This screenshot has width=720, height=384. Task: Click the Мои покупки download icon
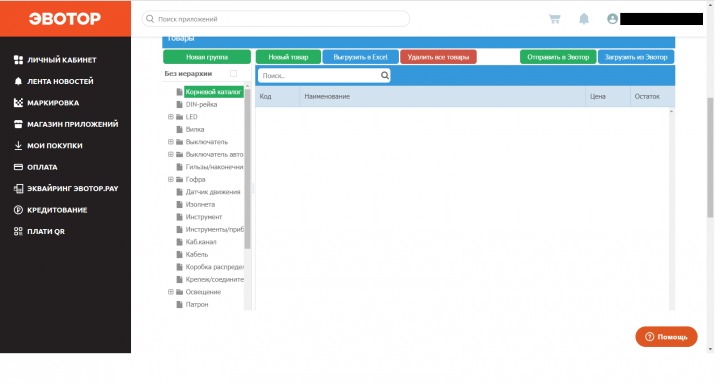(18, 146)
